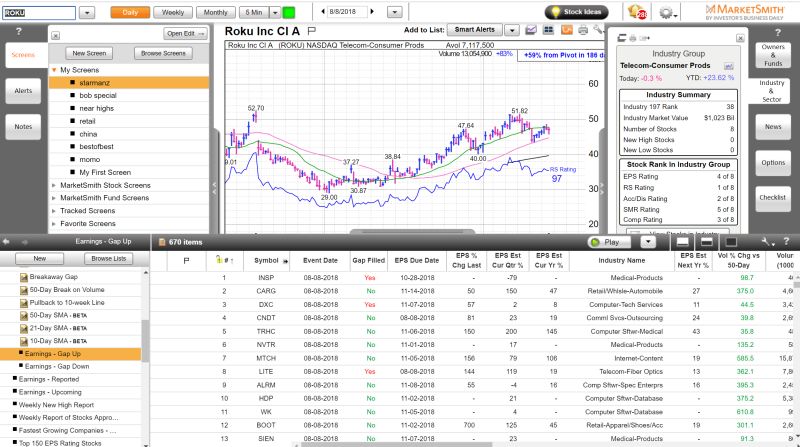Expand Tracked Screens folder

coord(54,211)
